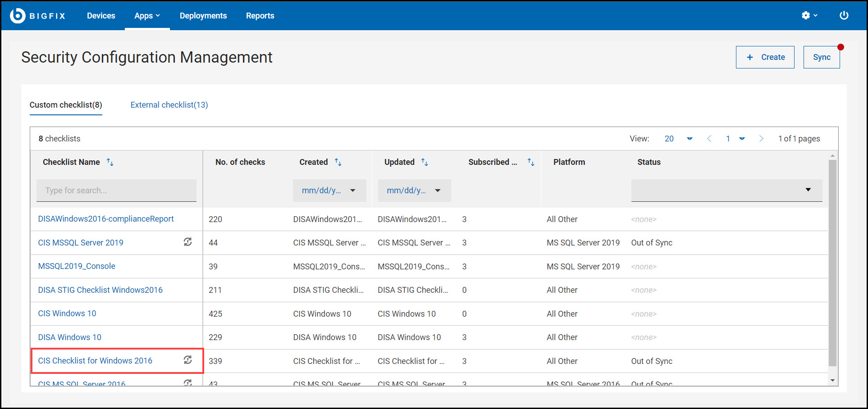Viewport: 868px width, 409px height.
Task: Switch to External checklist tab
Action: tap(169, 105)
